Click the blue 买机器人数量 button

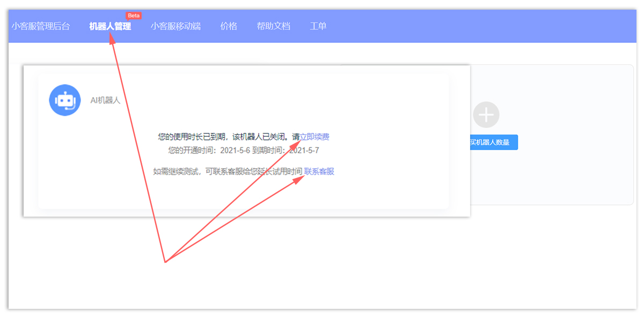pos(494,143)
